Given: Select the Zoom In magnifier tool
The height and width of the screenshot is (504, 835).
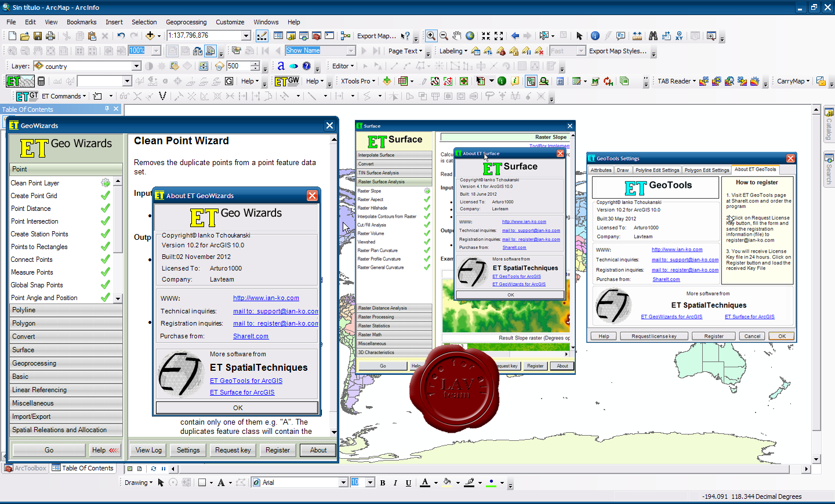Looking at the screenshot, I should point(431,36).
